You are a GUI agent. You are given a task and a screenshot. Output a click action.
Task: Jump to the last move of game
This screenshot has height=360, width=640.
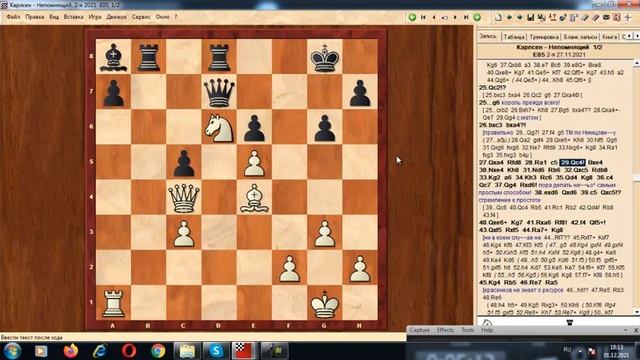pos(466,17)
